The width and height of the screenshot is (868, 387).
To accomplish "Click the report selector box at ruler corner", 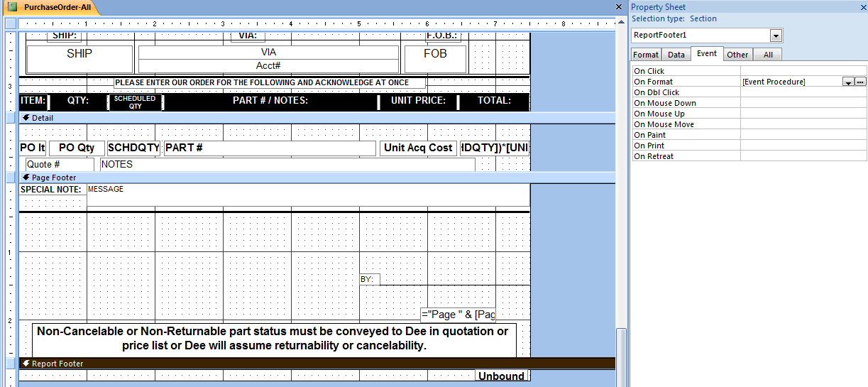I will tap(11, 23).
